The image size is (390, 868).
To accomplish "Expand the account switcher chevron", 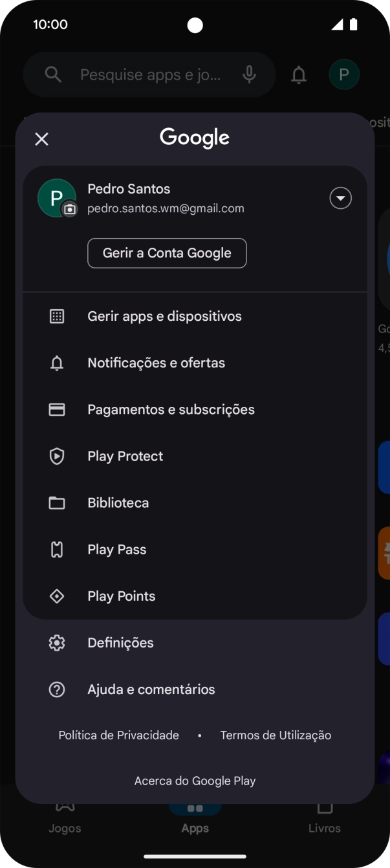I will (340, 198).
